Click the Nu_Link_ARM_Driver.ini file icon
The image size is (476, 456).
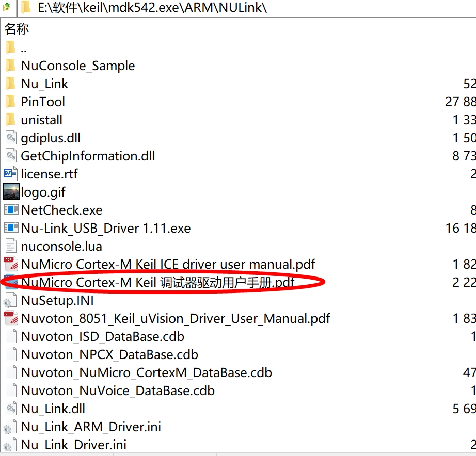pos(10,427)
